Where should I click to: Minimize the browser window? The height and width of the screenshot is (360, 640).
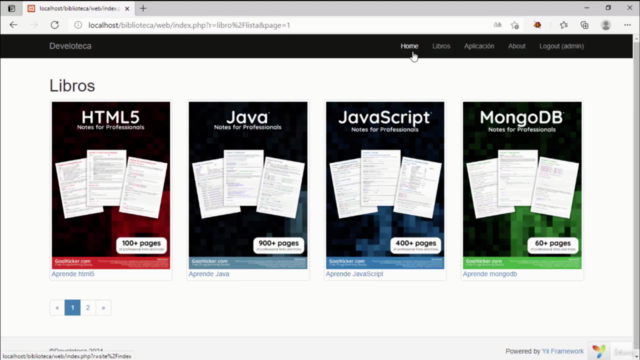pos(587,8)
